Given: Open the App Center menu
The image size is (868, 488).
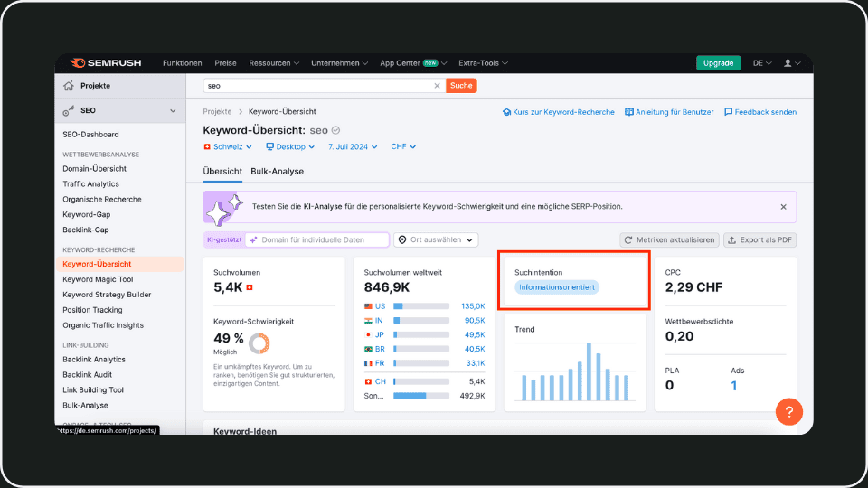Looking at the screenshot, I should coord(413,63).
